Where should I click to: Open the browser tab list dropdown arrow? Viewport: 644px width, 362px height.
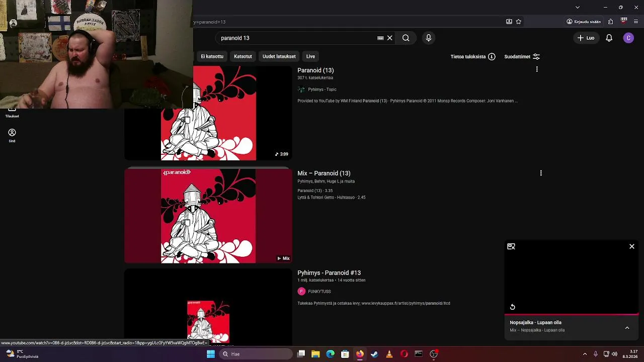click(578, 7)
